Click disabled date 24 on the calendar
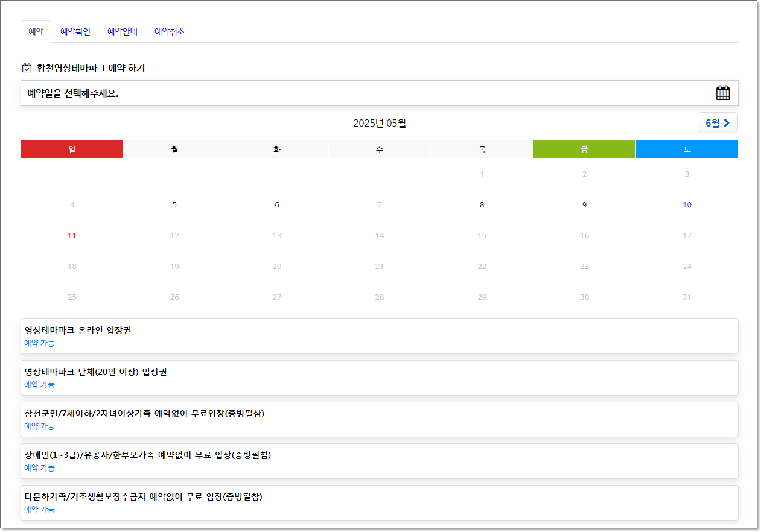The width and height of the screenshot is (761, 532). [x=687, y=267]
